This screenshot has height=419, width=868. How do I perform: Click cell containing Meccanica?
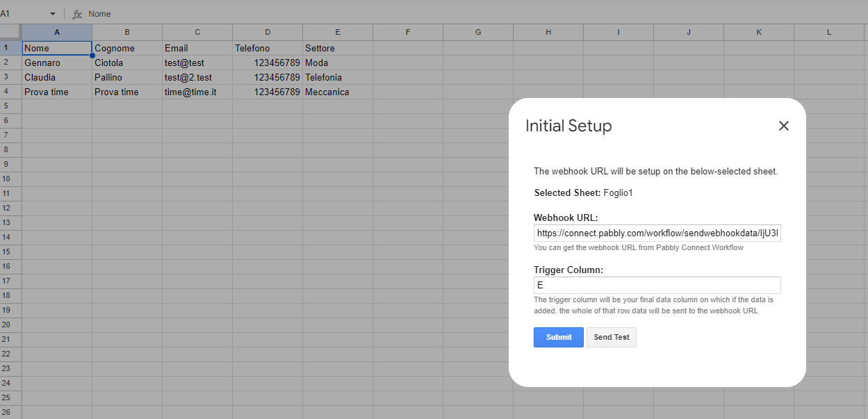(x=338, y=92)
